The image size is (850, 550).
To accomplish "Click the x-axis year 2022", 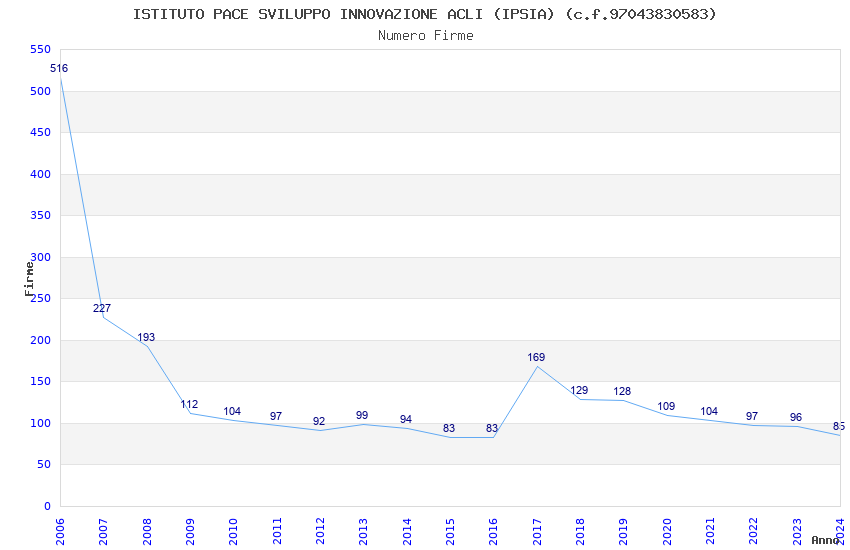I will pyautogui.click(x=754, y=532).
